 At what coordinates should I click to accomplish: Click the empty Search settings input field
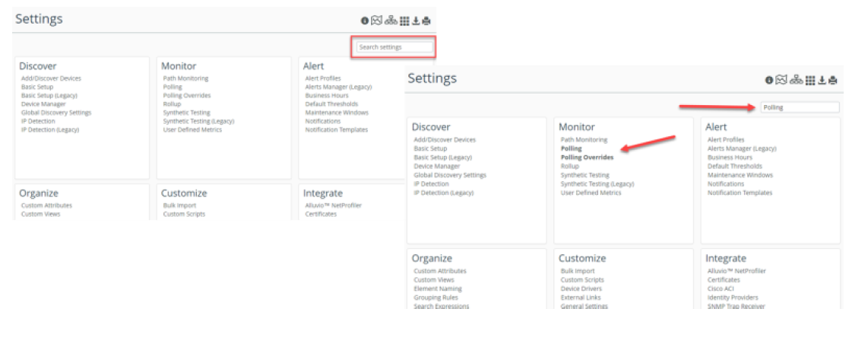(x=395, y=47)
